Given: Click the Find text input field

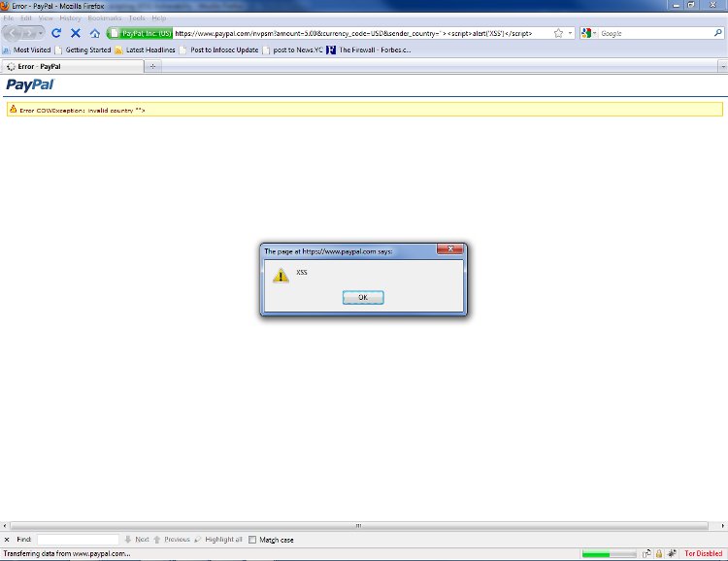Looking at the screenshot, I should (78, 540).
